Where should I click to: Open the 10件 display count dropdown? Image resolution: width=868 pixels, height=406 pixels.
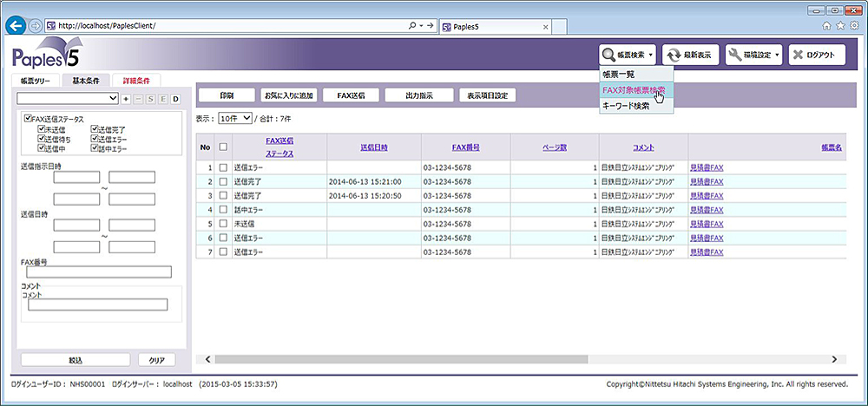pyautogui.click(x=235, y=118)
